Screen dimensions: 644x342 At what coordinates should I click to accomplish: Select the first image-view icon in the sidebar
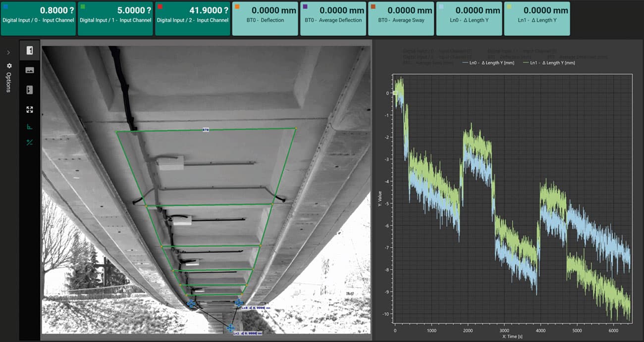pyautogui.click(x=30, y=50)
